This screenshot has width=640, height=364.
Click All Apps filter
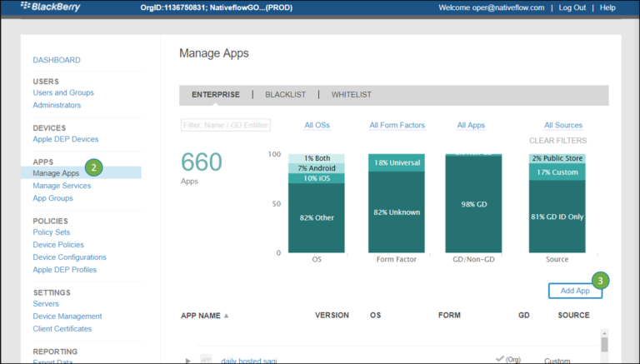pyautogui.click(x=471, y=125)
